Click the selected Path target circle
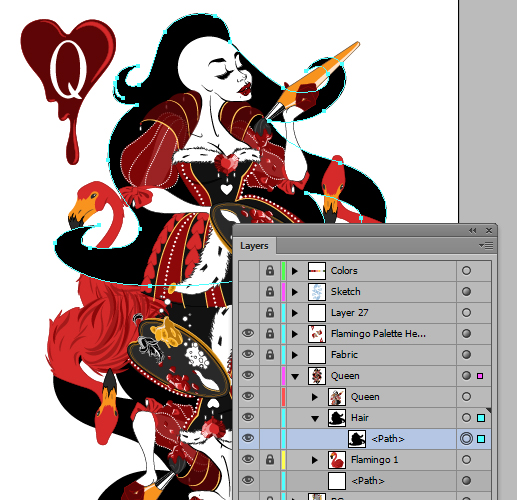517x500 pixels. click(466, 439)
